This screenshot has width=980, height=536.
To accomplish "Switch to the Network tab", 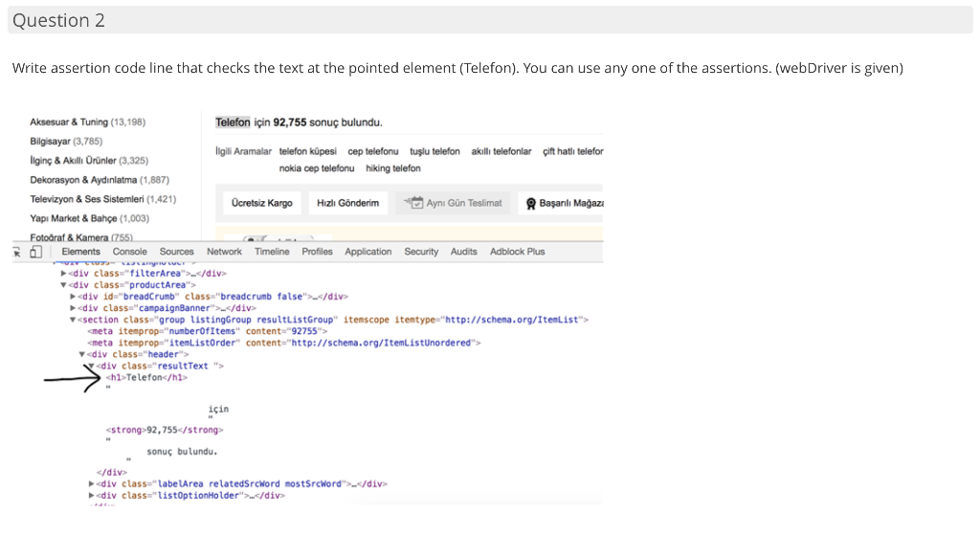I will [224, 252].
